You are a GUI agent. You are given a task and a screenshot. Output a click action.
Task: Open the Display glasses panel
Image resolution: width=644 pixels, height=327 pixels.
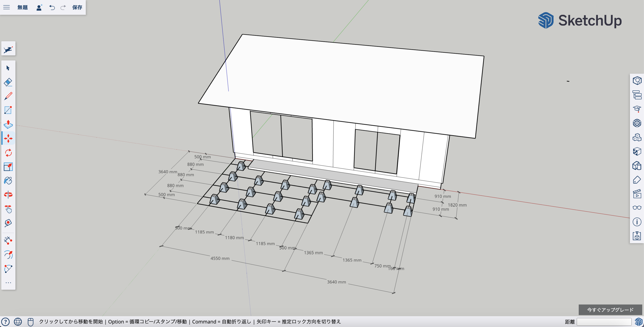637,208
